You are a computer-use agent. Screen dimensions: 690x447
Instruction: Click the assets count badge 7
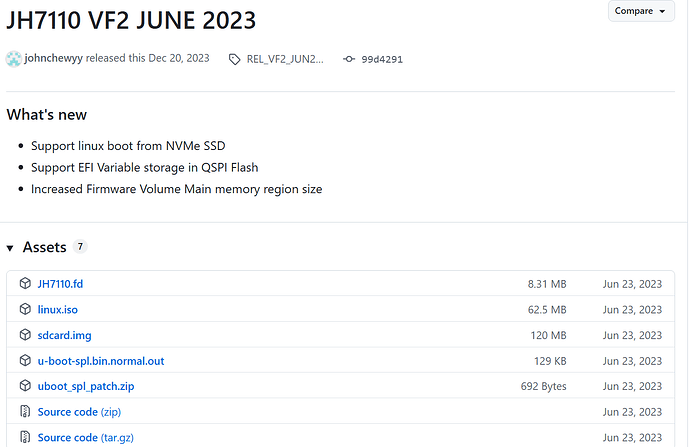(x=80, y=247)
